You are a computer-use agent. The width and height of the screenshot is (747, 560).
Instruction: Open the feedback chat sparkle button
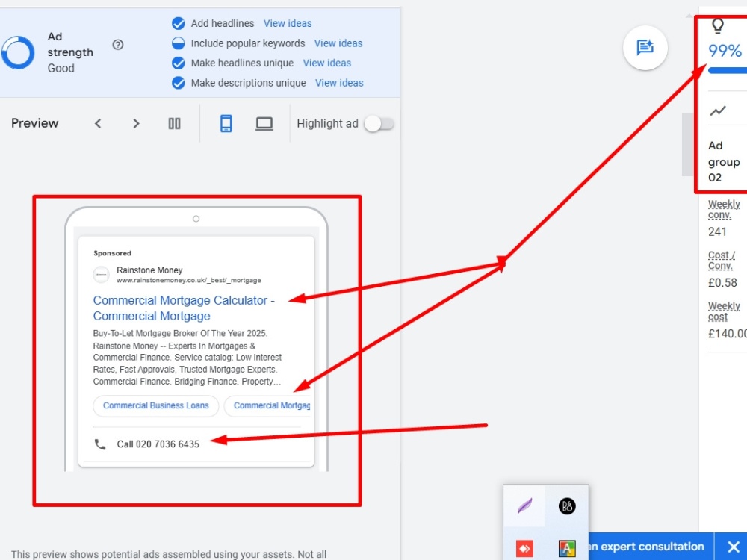coord(645,48)
